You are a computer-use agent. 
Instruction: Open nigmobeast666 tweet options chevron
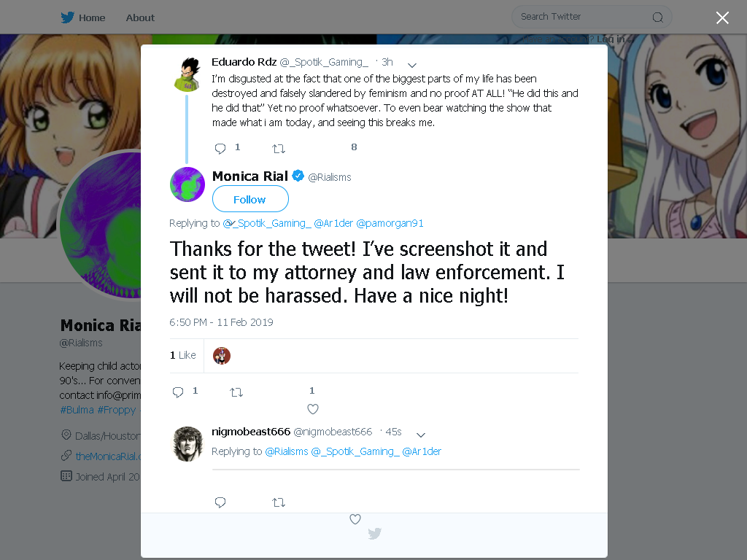pos(421,435)
